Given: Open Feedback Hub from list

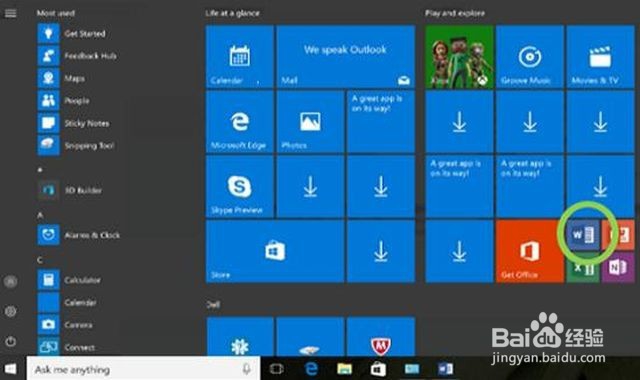Looking at the screenshot, I should (x=78, y=56).
